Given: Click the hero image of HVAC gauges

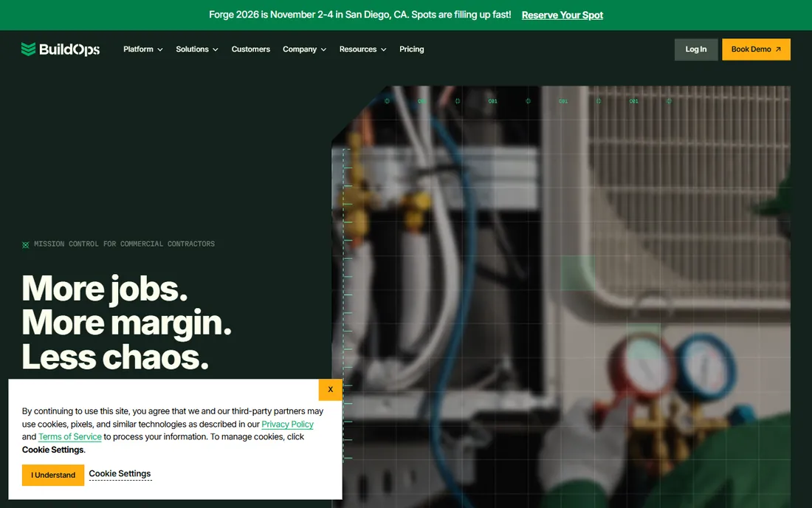Looking at the screenshot, I should click(x=561, y=297).
